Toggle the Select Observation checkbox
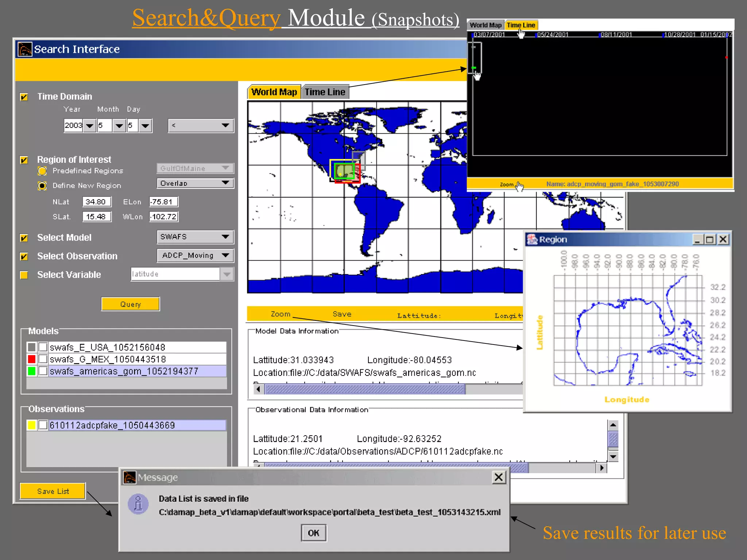This screenshot has height=560, width=747. point(24,257)
